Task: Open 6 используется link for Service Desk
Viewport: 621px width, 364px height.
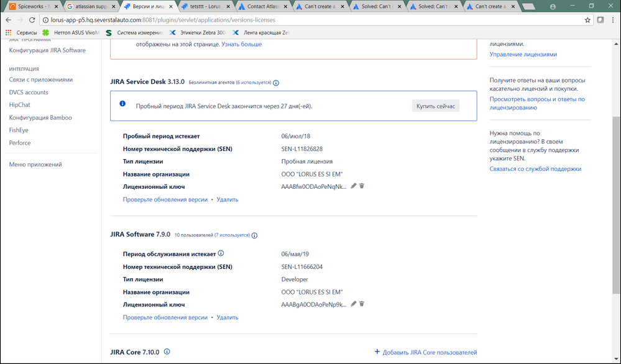Action: click(254, 83)
